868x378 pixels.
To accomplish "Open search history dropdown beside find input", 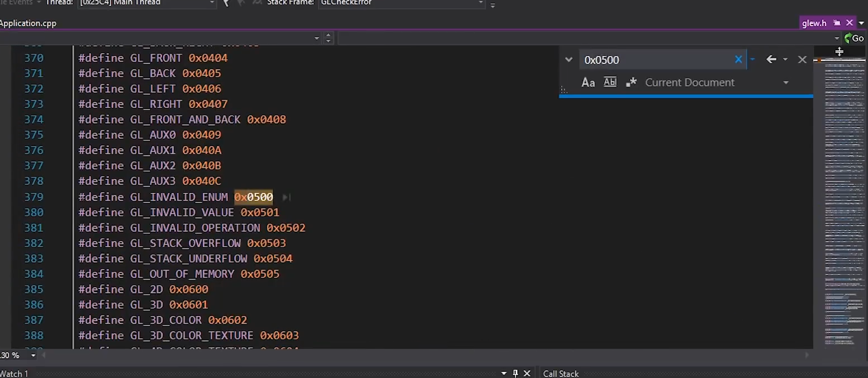I will coord(752,59).
